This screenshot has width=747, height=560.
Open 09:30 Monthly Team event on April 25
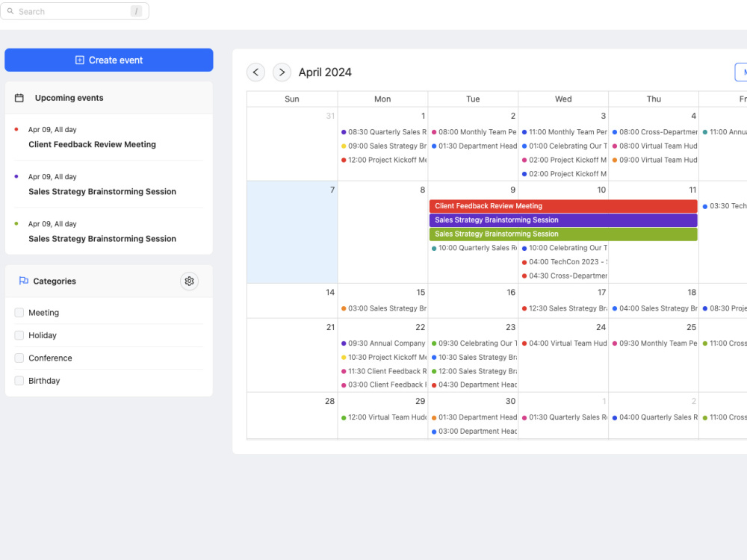[x=654, y=343]
